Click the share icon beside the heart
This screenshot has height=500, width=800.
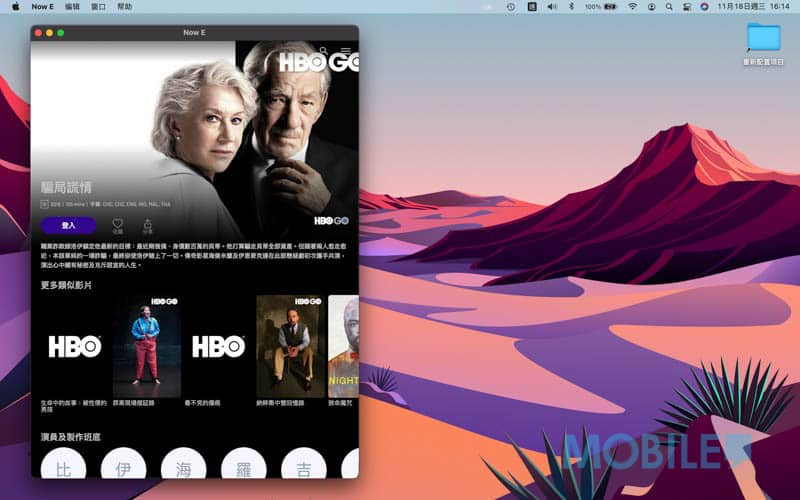[x=147, y=225]
